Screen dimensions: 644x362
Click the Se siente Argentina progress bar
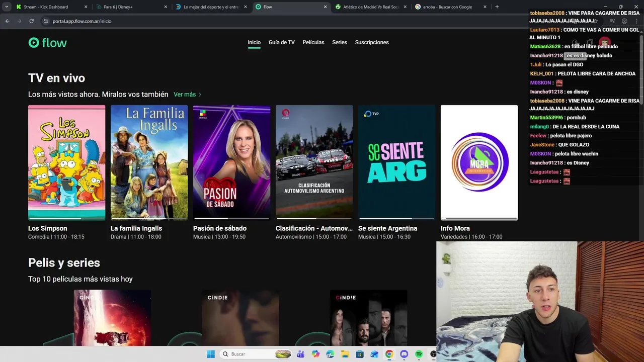(396, 219)
